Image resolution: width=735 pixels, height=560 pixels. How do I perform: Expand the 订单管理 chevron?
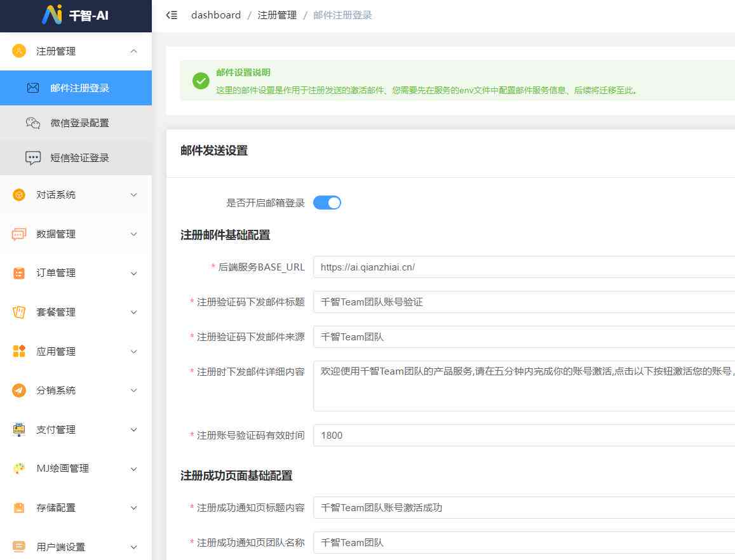[x=133, y=273]
